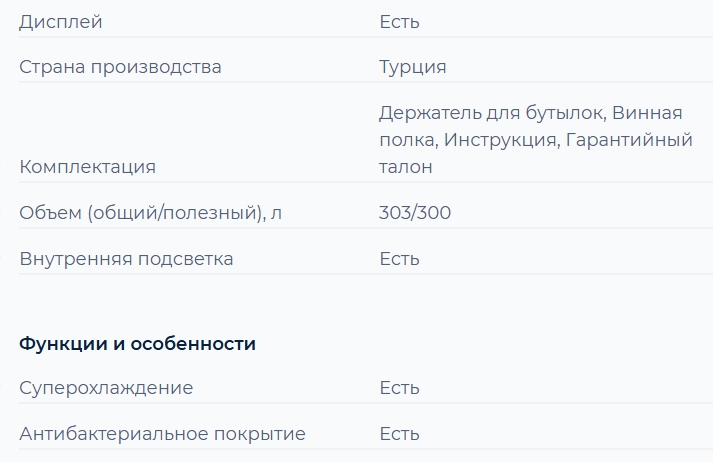Click the Функции и особенности heading
The image size is (713, 462).
point(137,344)
